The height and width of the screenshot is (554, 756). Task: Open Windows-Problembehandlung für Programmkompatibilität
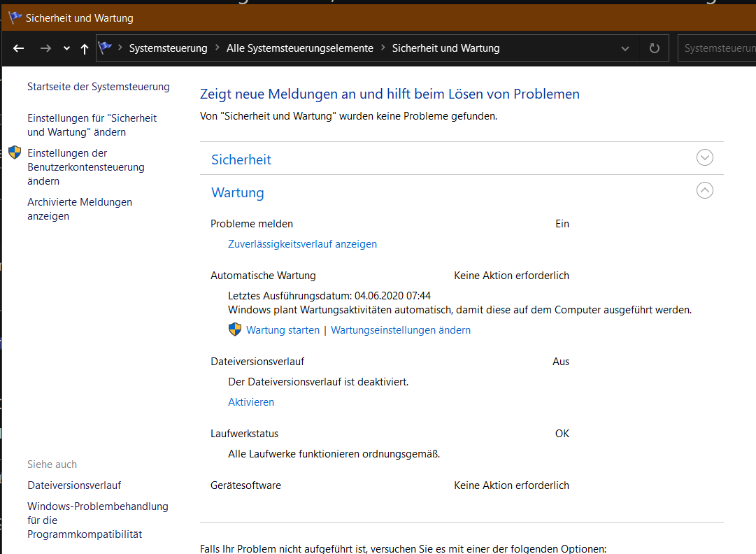click(x=98, y=520)
